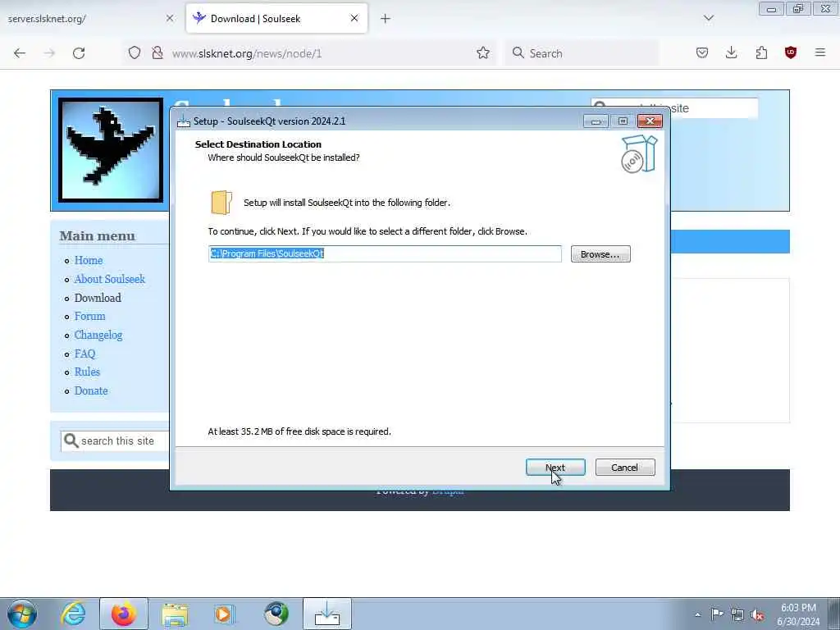Show site security lock information
The image size is (840, 630).
click(157, 53)
